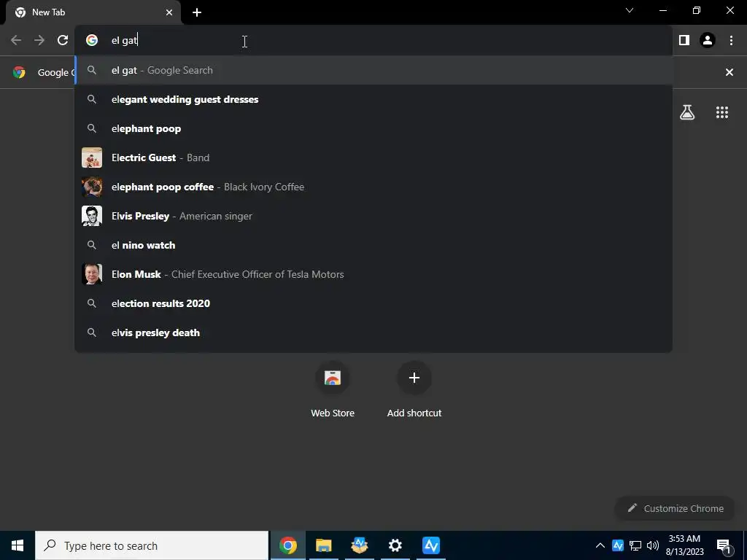Screen dimensions: 747x560
Task: Select 'elvis presley death' suggestion
Action: [x=373, y=332]
